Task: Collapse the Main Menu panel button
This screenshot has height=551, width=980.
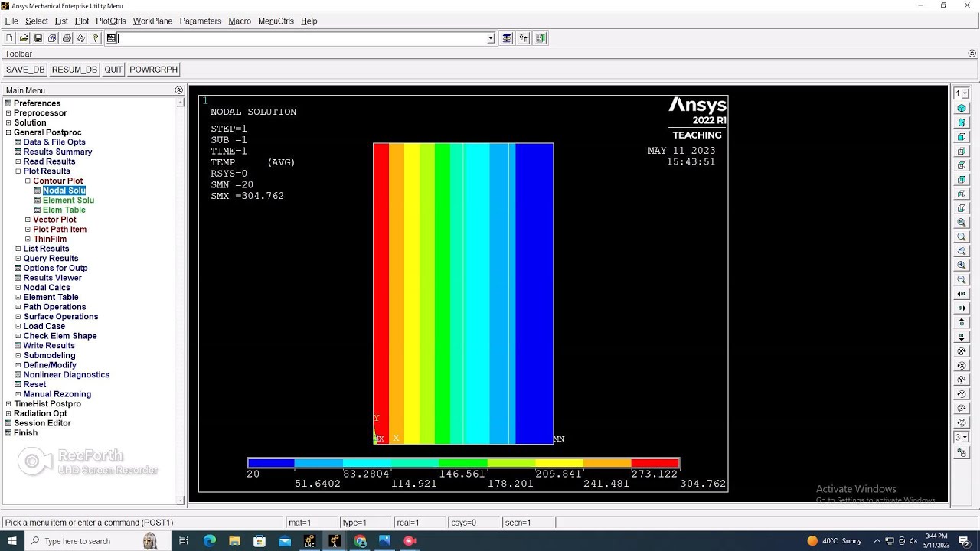Action: (x=179, y=90)
